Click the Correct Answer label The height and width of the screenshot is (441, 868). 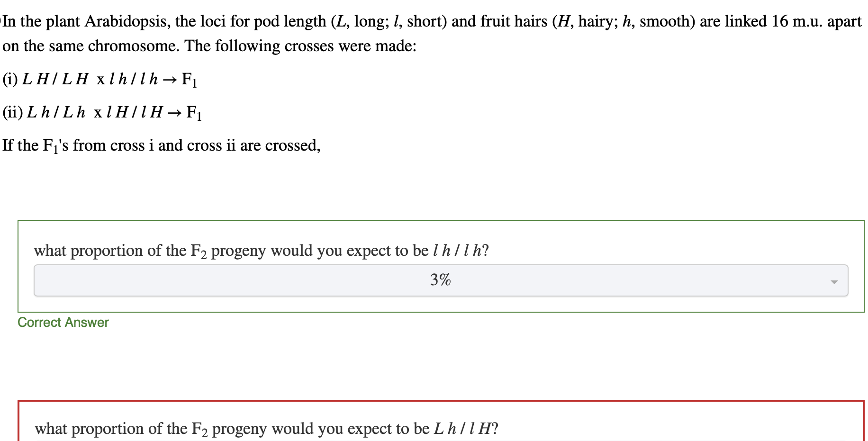63,323
